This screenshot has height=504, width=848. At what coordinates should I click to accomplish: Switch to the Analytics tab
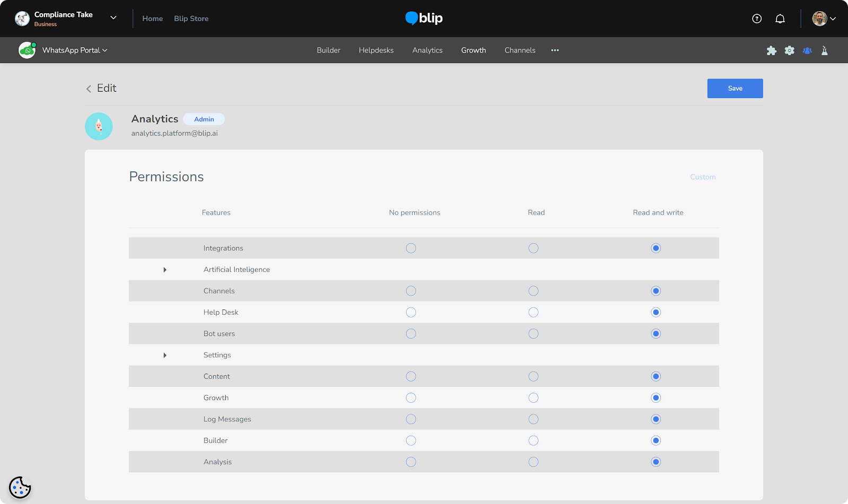coord(427,50)
